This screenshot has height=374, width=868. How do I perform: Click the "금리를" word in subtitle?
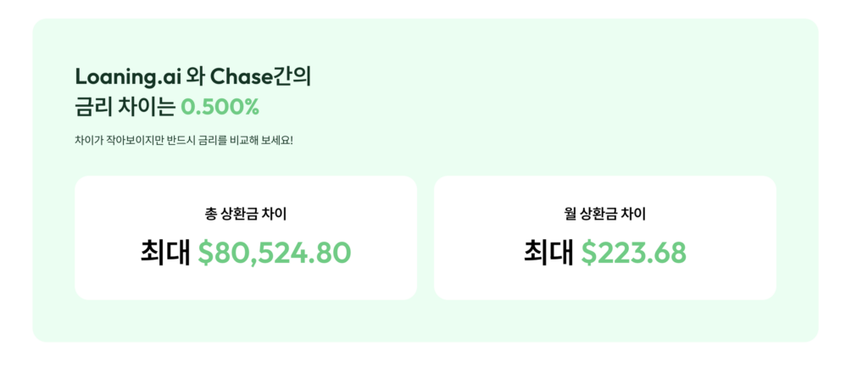214,140
